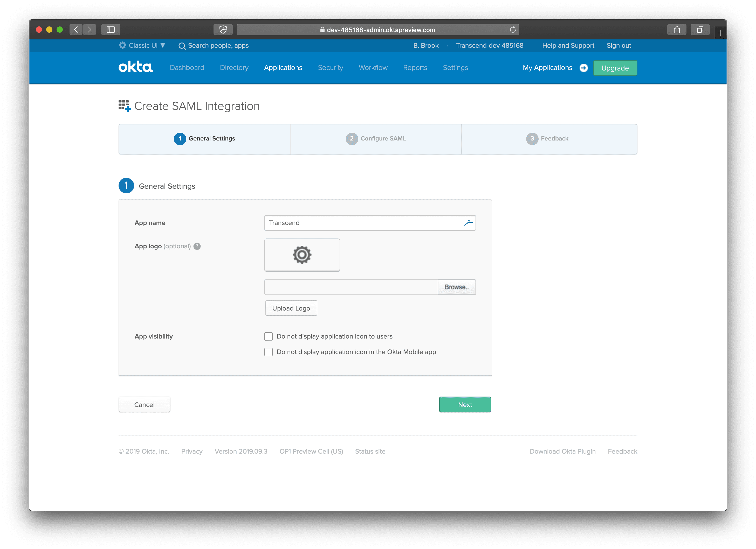Select the Workflow menu item

[373, 68]
